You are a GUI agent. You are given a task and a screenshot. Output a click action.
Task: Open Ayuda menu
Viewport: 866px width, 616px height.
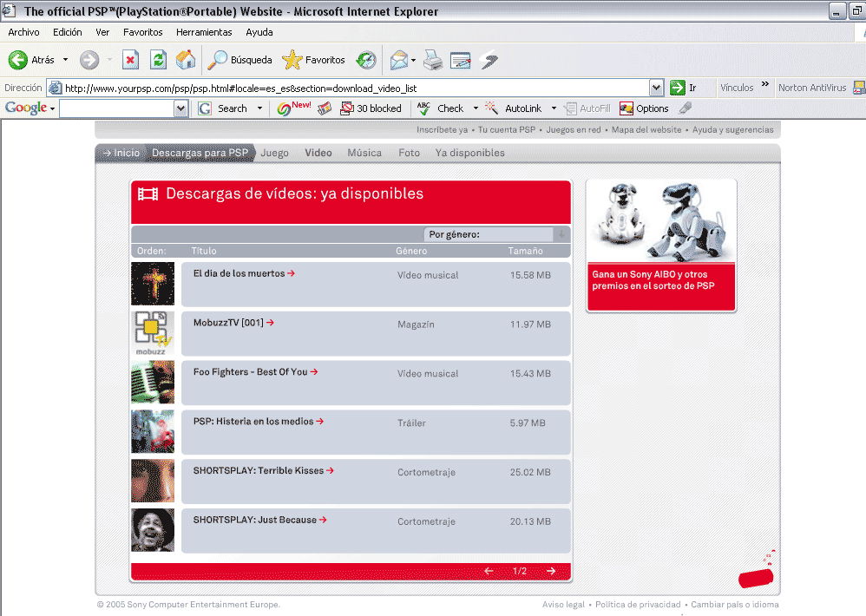click(x=259, y=32)
